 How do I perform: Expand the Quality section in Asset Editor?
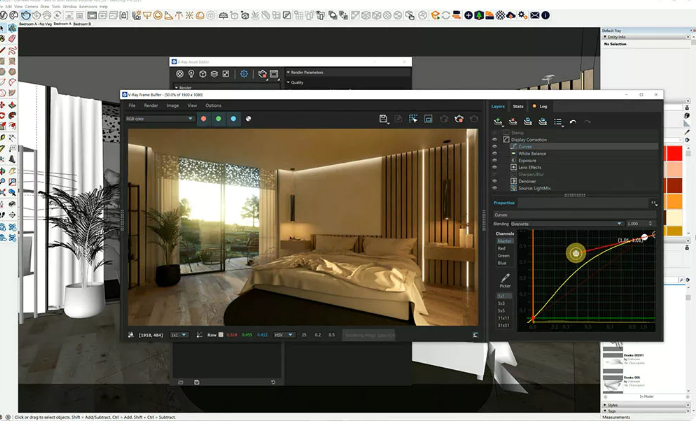(348, 82)
